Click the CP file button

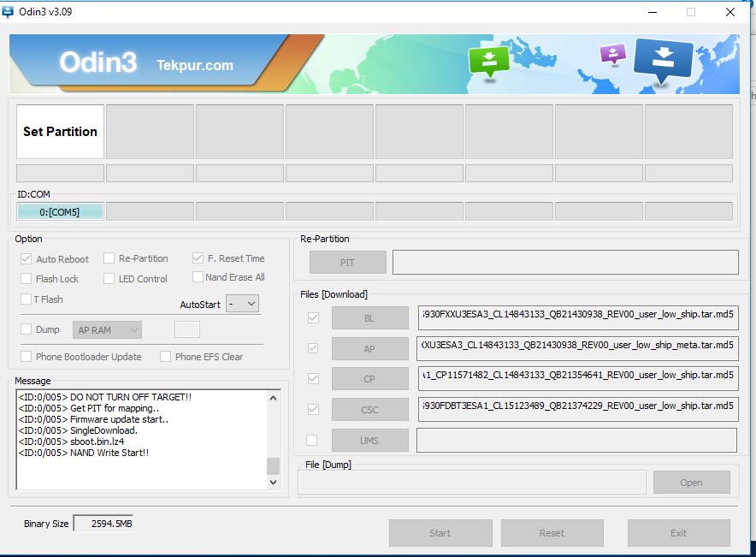(x=369, y=379)
